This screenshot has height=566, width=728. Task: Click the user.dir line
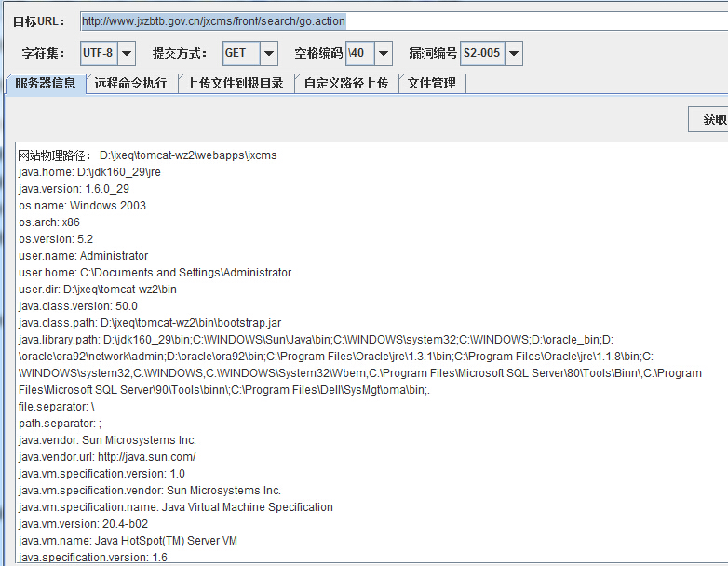pos(98,290)
